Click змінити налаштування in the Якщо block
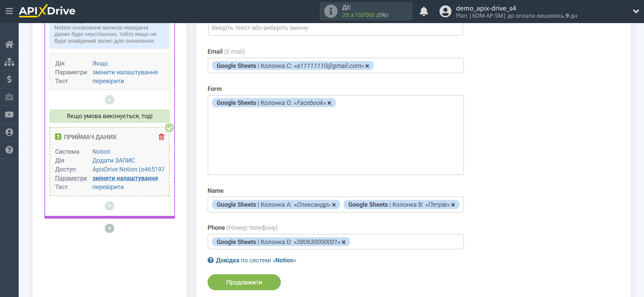The image size is (644, 297). click(125, 72)
